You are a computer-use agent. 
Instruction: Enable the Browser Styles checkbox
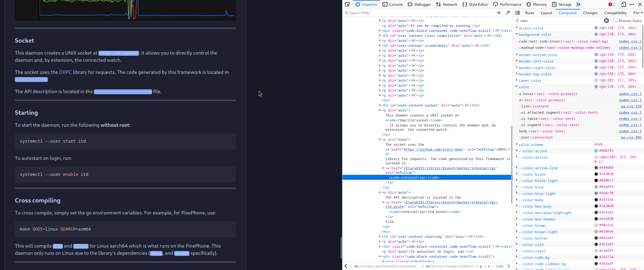[615, 20]
